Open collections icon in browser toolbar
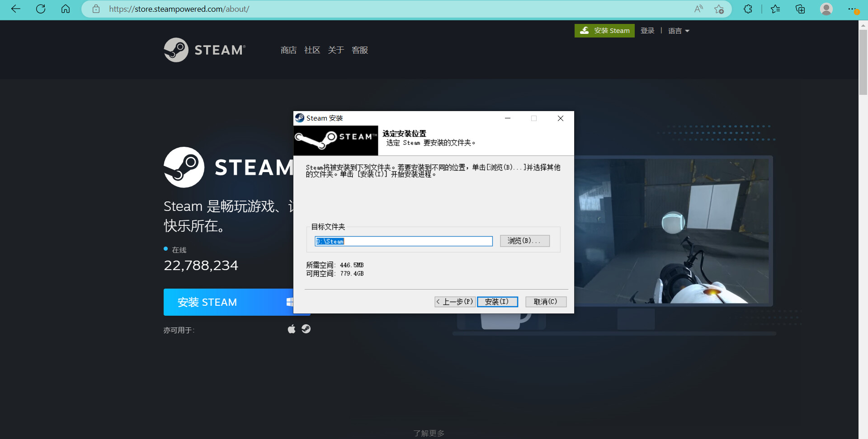Screen dimensions: 868x439 point(800,9)
